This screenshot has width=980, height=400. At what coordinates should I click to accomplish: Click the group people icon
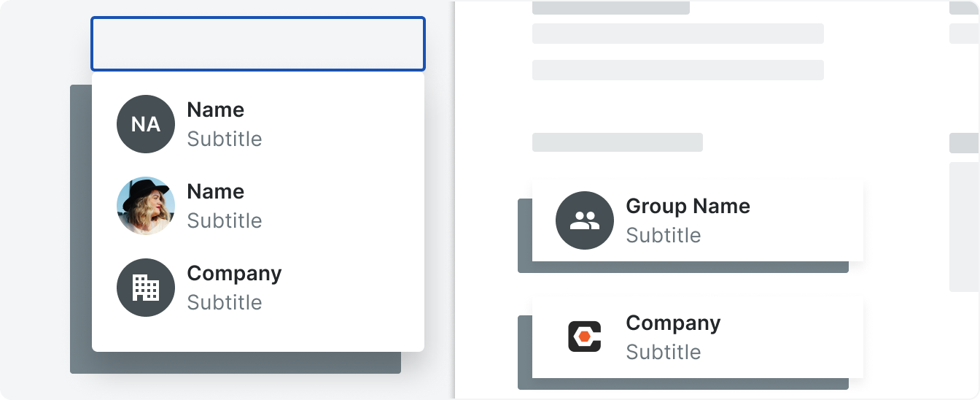pos(584,220)
